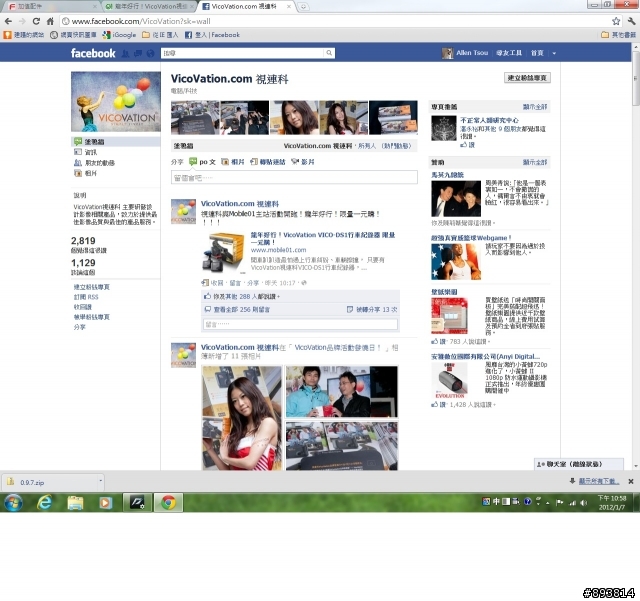Click the VICO-DS1 product thumbnail
Screen dimensions: 640x601
[x=223, y=253]
